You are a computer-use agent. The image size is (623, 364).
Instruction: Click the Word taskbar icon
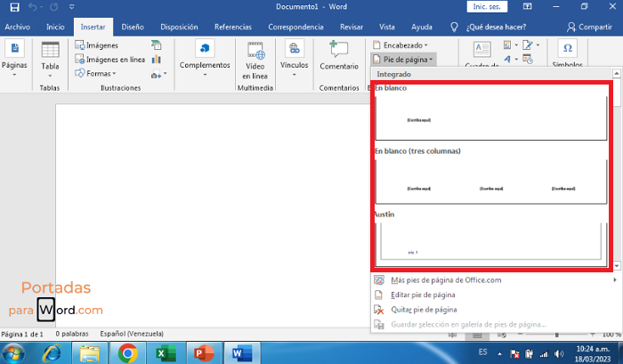(242, 352)
